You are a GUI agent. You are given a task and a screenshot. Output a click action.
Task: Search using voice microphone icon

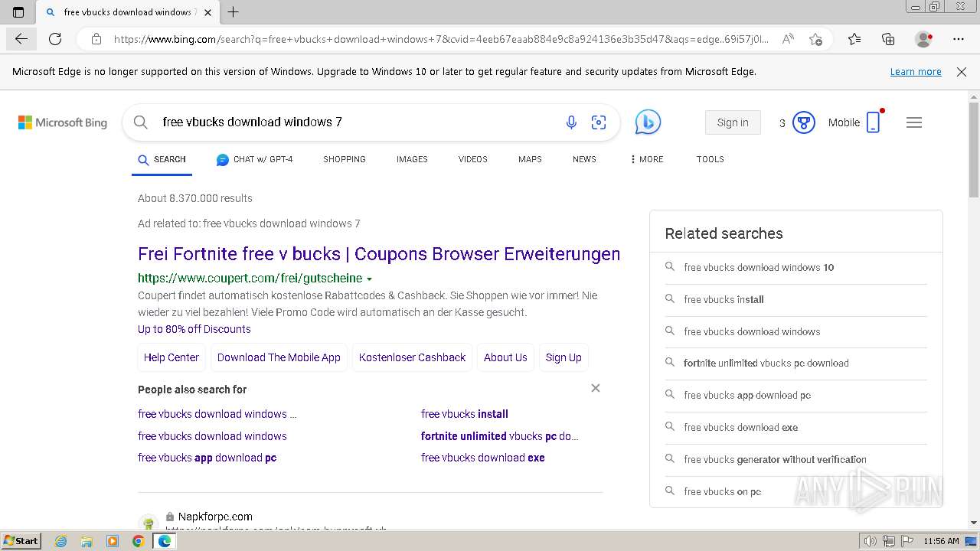[x=571, y=122]
